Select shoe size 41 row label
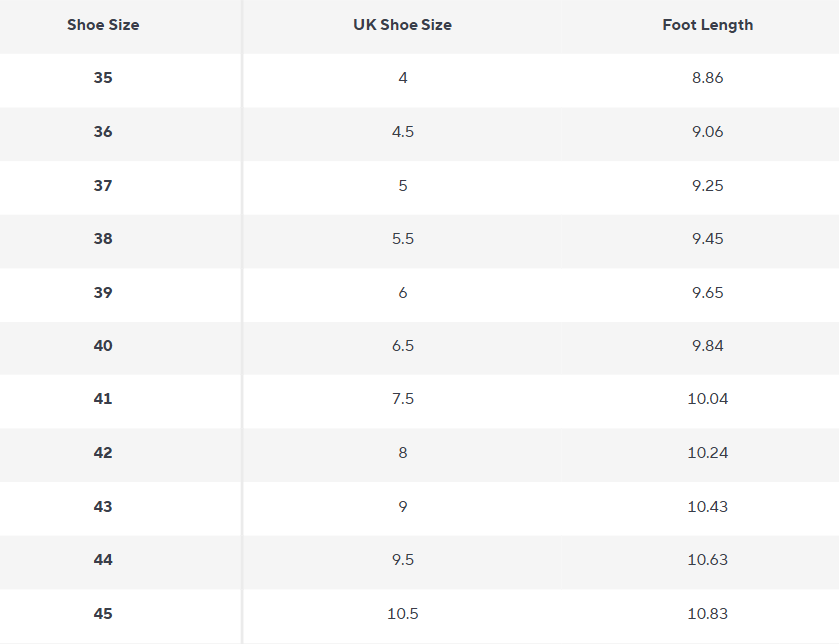 click(x=103, y=399)
